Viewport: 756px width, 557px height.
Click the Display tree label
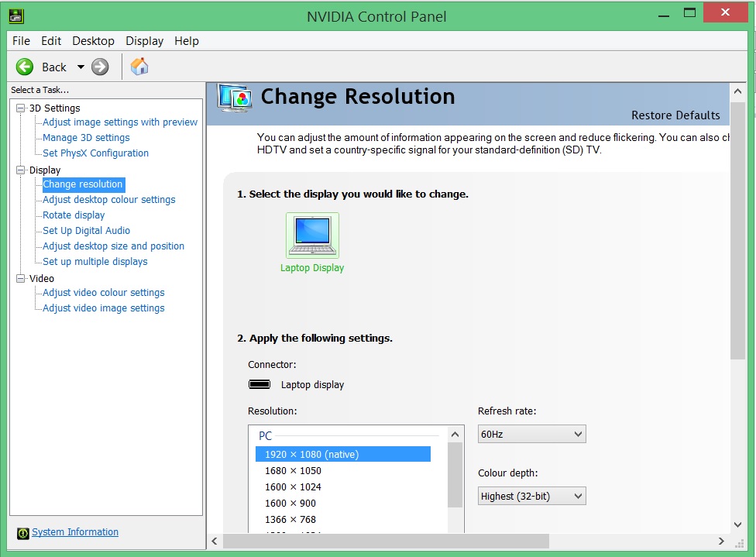point(45,170)
